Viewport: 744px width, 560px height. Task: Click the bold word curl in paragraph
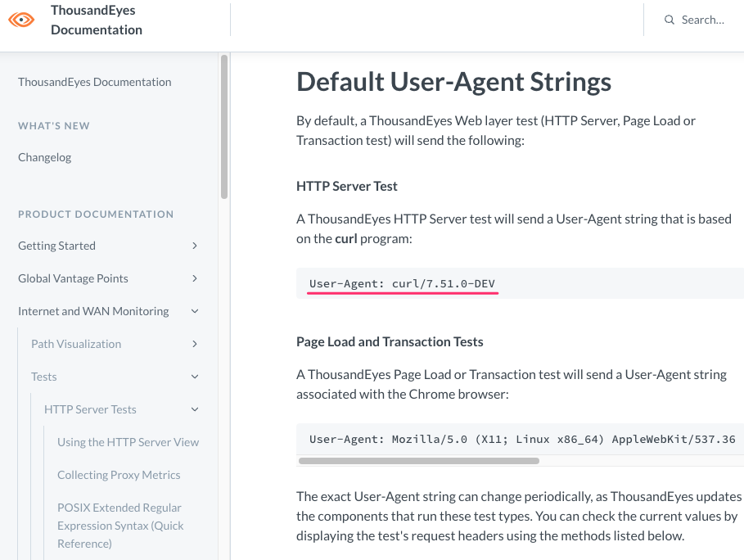pyautogui.click(x=346, y=238)
